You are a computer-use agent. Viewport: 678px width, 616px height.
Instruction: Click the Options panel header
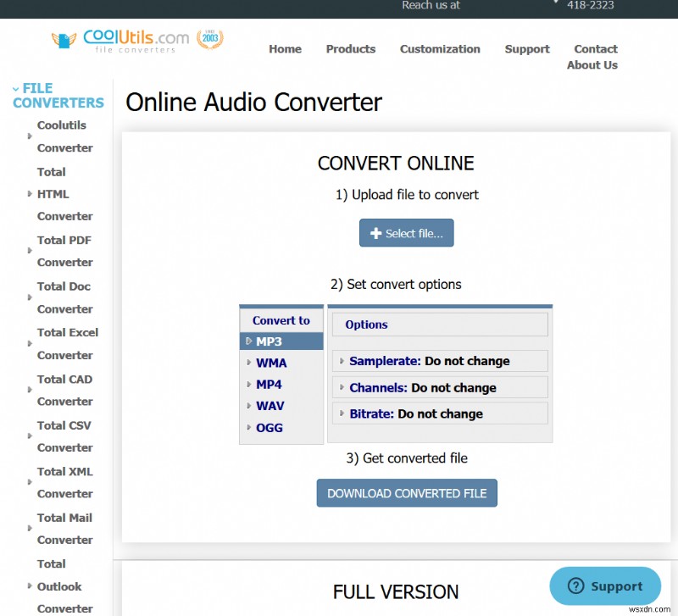click(440, 325)
